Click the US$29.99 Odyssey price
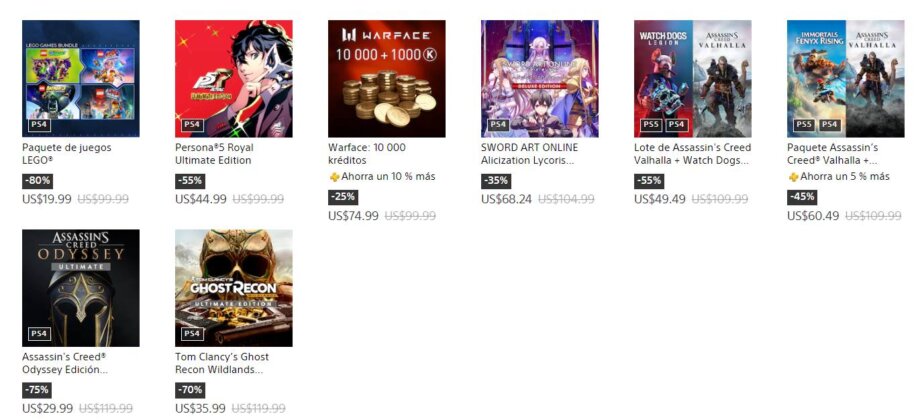The height and width of the screenshot is (420, 918). pos(47,408)
